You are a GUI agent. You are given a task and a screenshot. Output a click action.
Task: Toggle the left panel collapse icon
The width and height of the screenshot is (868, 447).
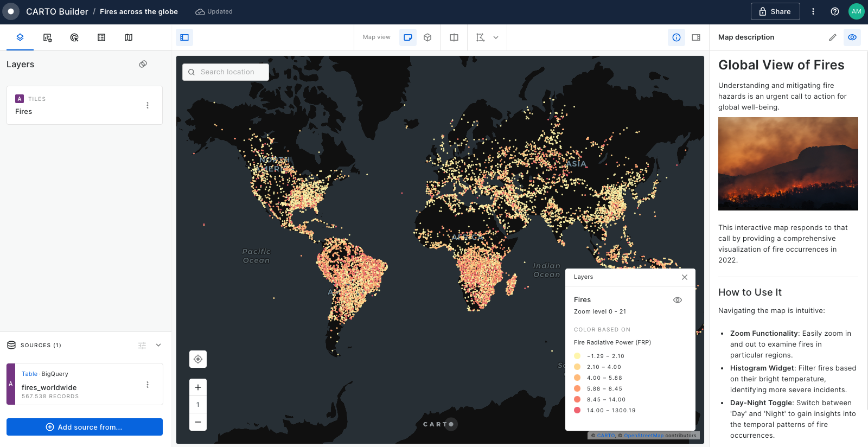point(184,37)
